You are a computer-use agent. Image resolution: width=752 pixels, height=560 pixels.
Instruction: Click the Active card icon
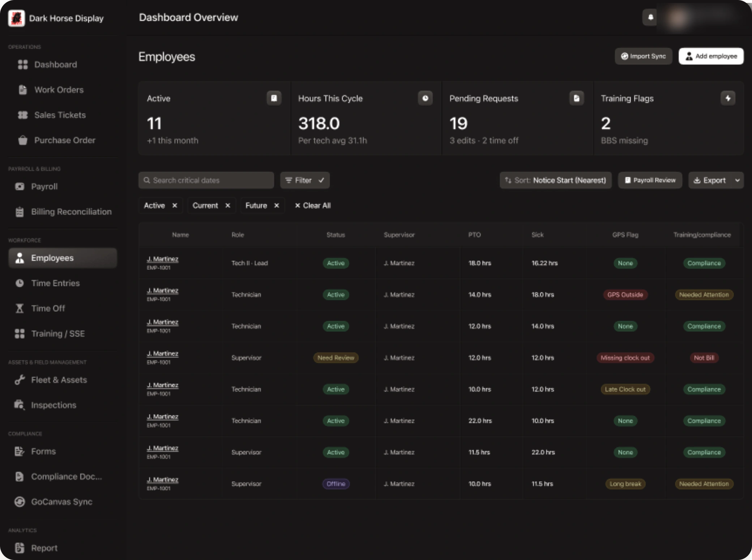(x=274, y=98)
